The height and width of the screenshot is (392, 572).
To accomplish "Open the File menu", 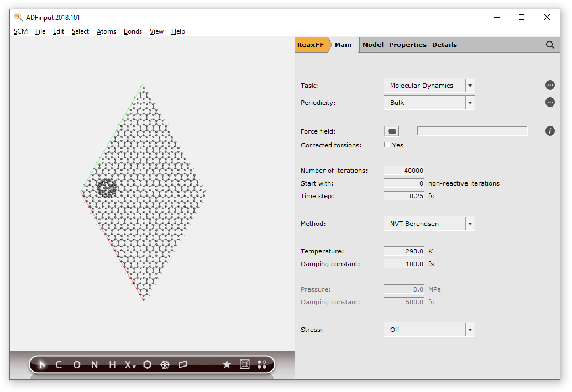I will tap(40, 31).
